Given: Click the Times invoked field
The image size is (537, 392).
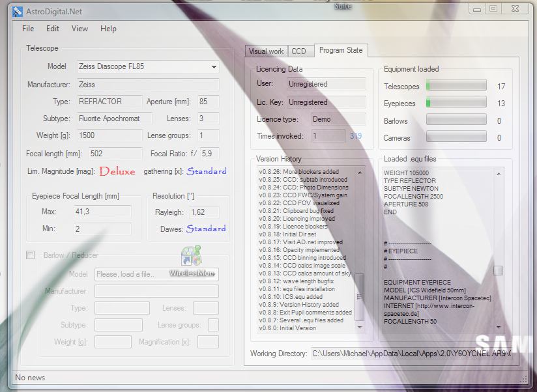Looking at the screenshot, I should pyautogui.click(x=328, y=136).
